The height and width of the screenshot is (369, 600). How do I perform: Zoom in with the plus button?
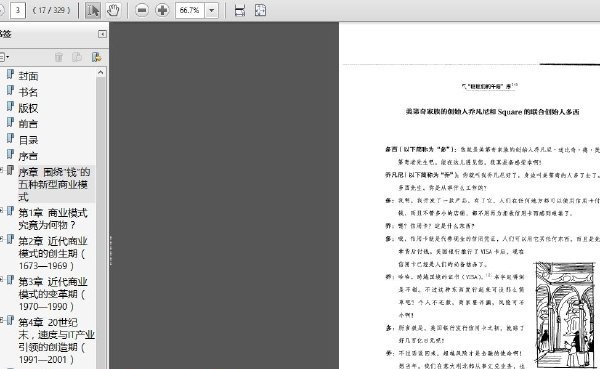click(162, 10)
